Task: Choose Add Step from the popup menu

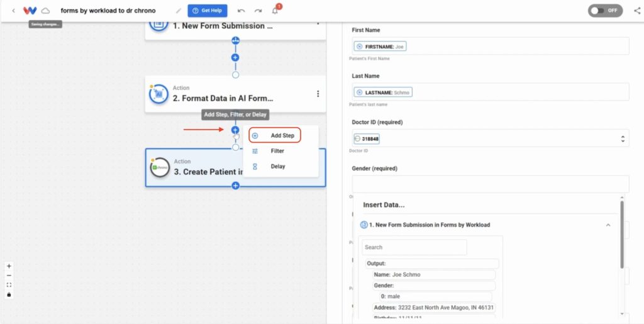Action: point(275,135)
